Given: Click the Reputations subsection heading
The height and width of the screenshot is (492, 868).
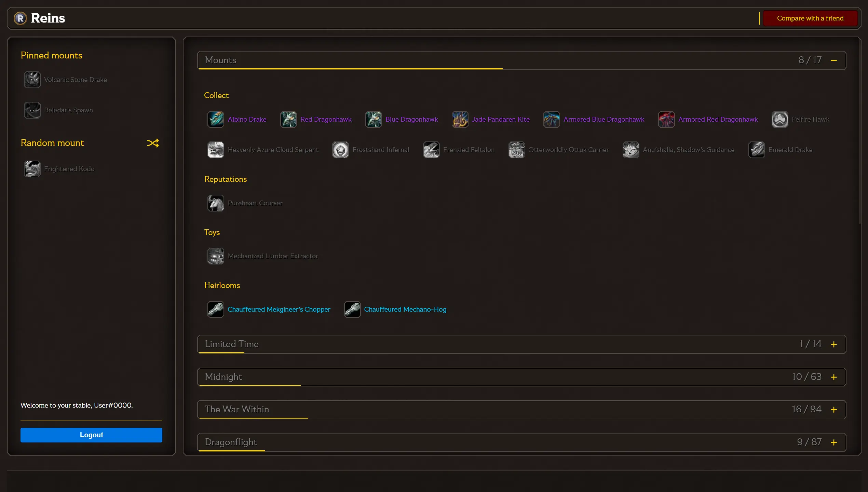Looking at the screenshot, I should click(226, 179).
